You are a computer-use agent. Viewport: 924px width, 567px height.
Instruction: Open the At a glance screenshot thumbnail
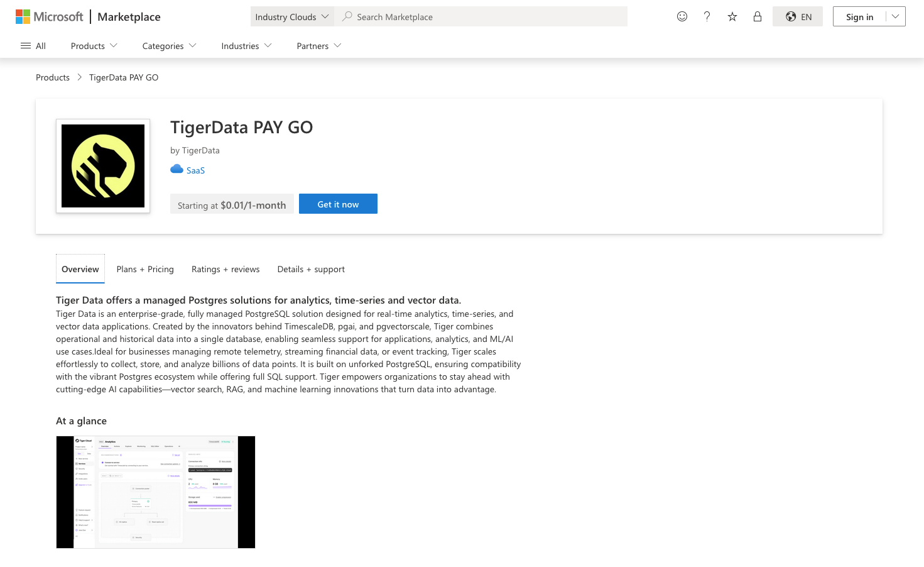pyautogui.click(x=155, y=492)
